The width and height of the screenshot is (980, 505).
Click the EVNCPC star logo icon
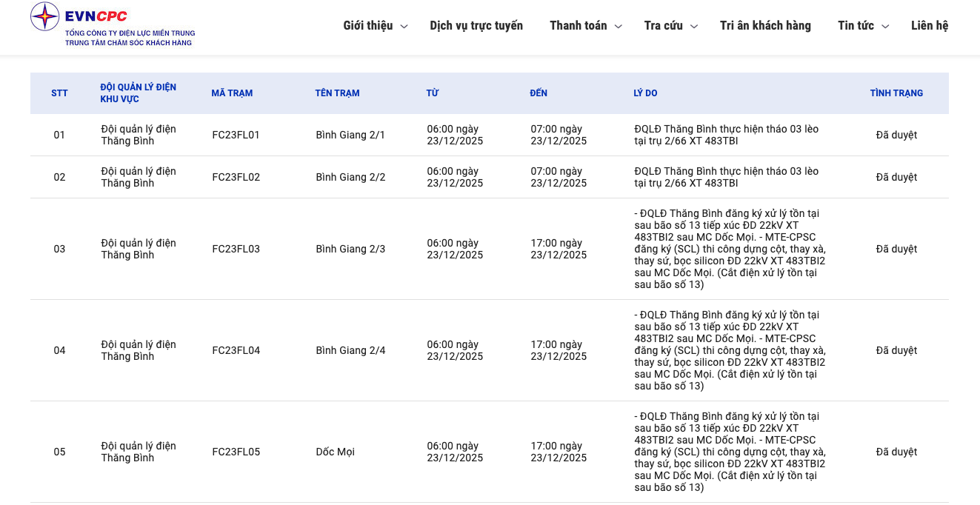44,16
